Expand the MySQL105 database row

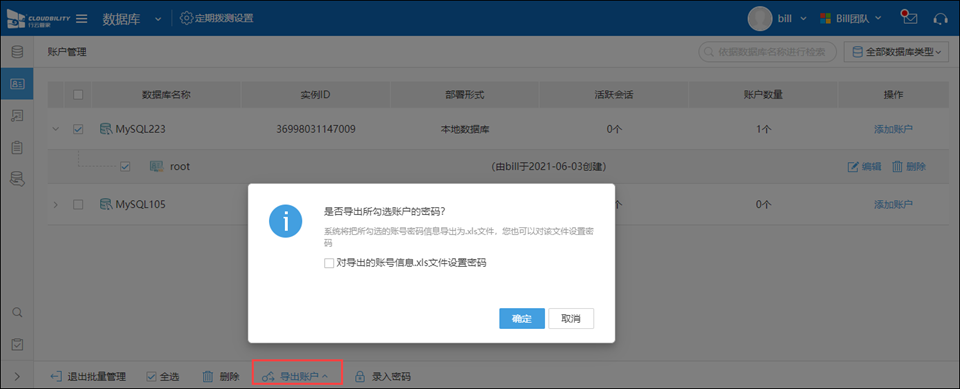[x=56, y=204]
